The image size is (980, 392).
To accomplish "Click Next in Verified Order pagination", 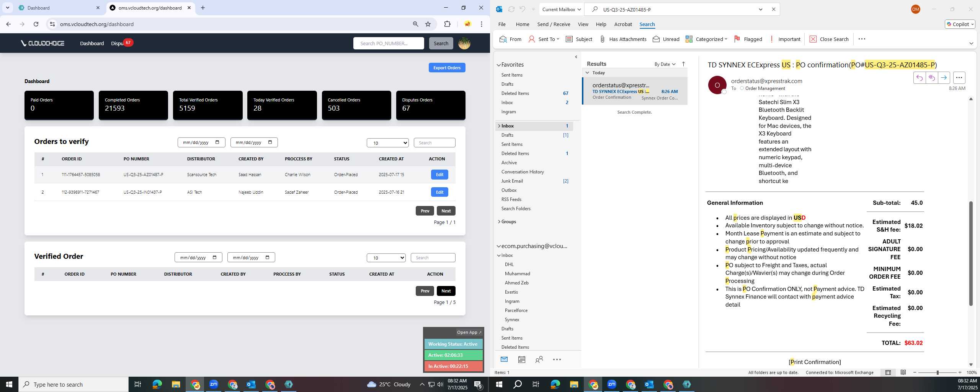I will click(446, 291).
